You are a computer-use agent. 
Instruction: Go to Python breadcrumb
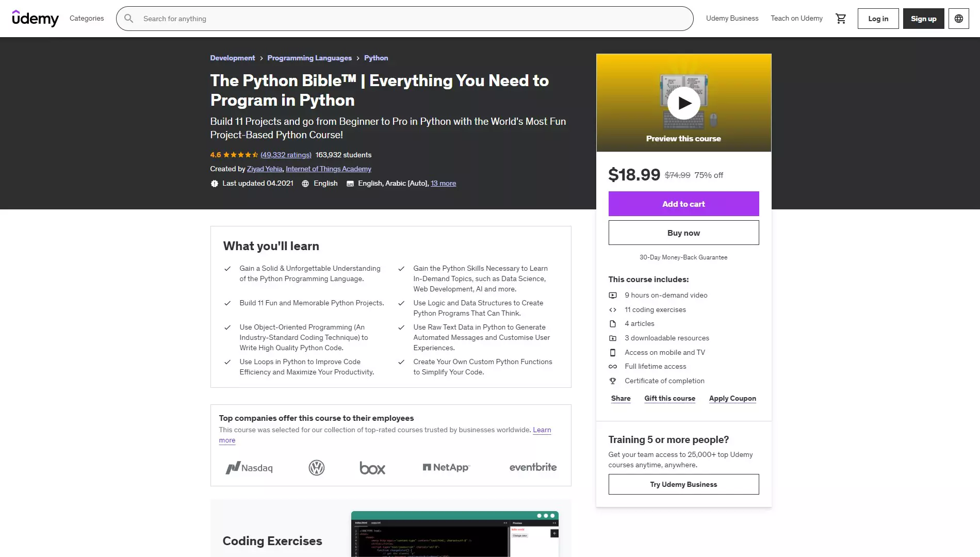(376, 58)
